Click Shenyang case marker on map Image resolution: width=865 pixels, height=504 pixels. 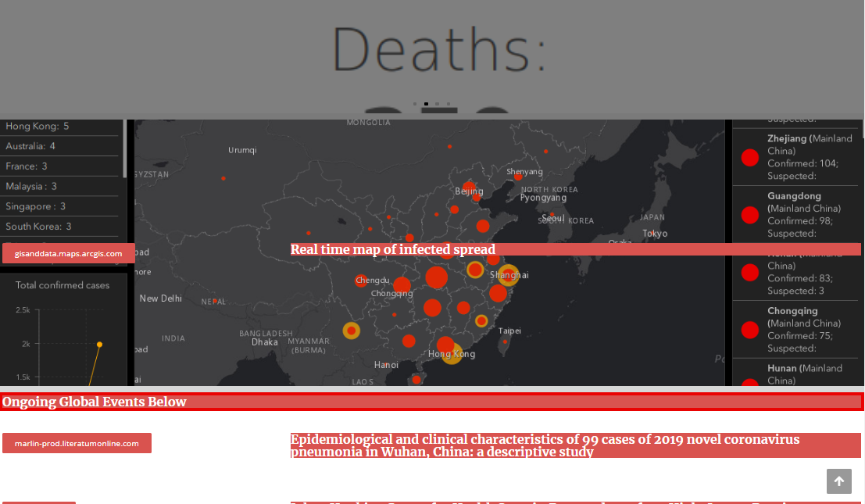pyautogui.click(x=518, y=177)
